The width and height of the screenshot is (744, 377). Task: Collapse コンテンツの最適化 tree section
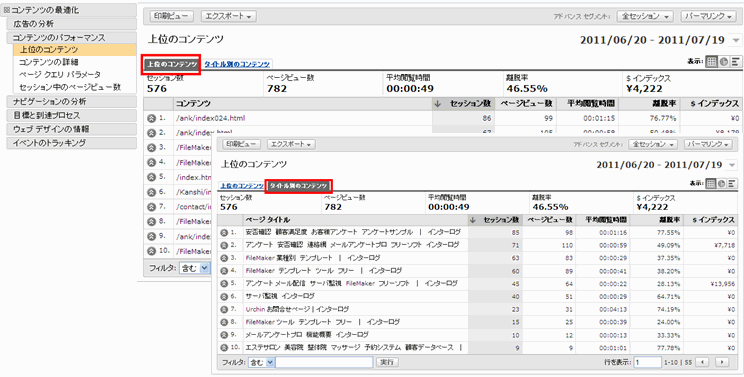tap(7, 10)
